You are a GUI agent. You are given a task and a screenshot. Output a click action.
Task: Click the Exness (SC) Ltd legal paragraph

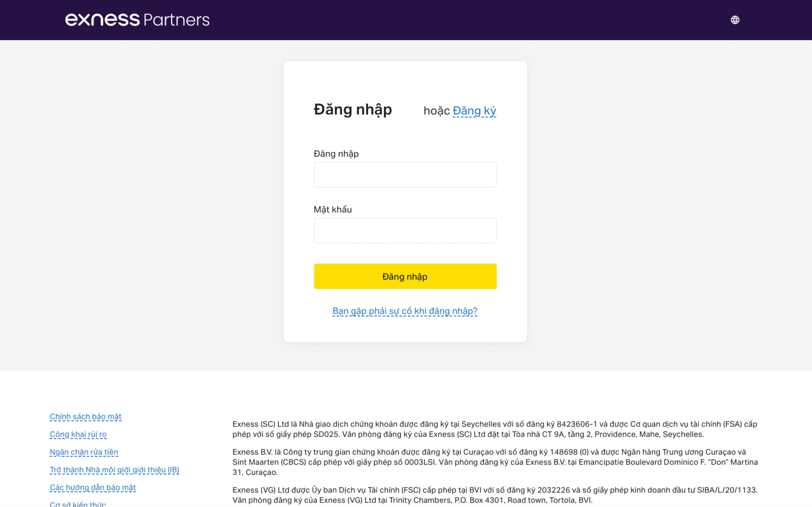click(495, 429)
